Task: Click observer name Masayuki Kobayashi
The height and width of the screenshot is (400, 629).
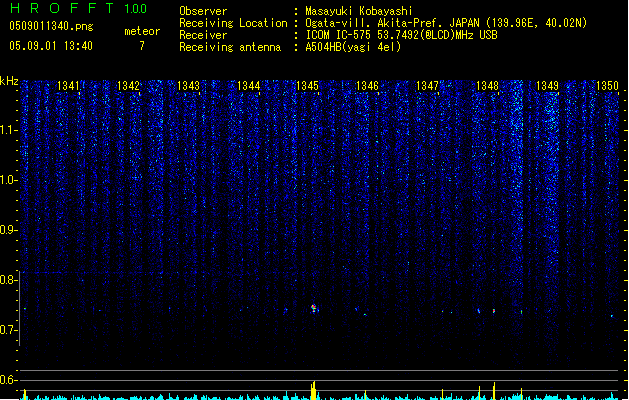Action: [359, 11]
